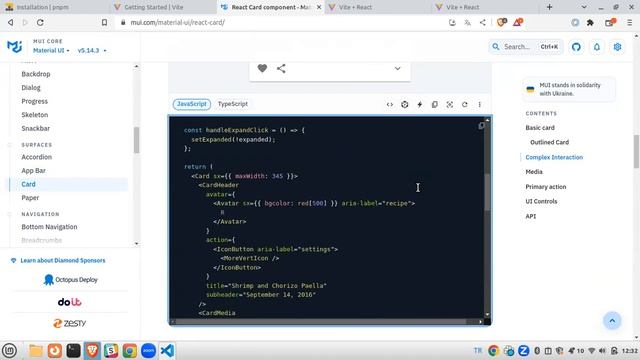
Task: Select the TypeScript code tab
Action: coord(233,104)
